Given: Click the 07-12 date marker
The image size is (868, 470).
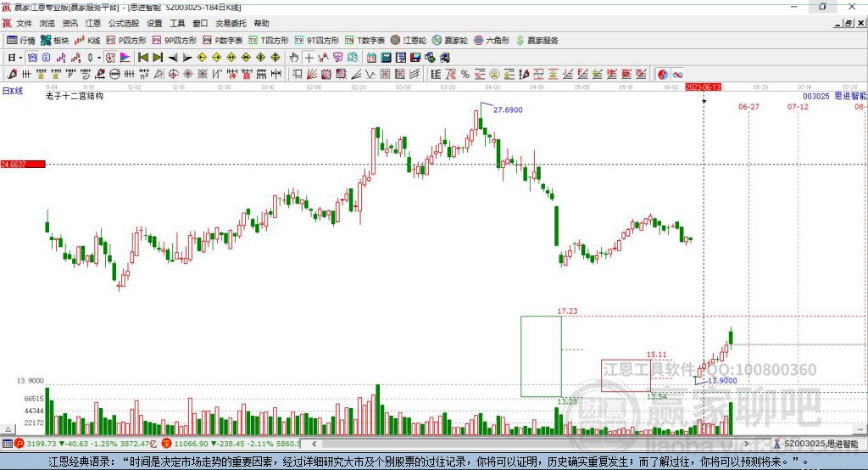Looking at the screenshot, I should (x=798, y=106).
